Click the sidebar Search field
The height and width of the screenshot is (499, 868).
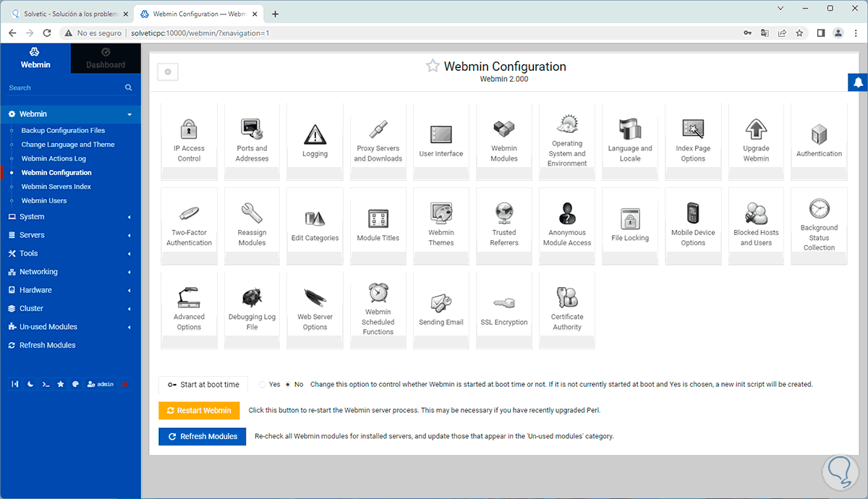70,88
